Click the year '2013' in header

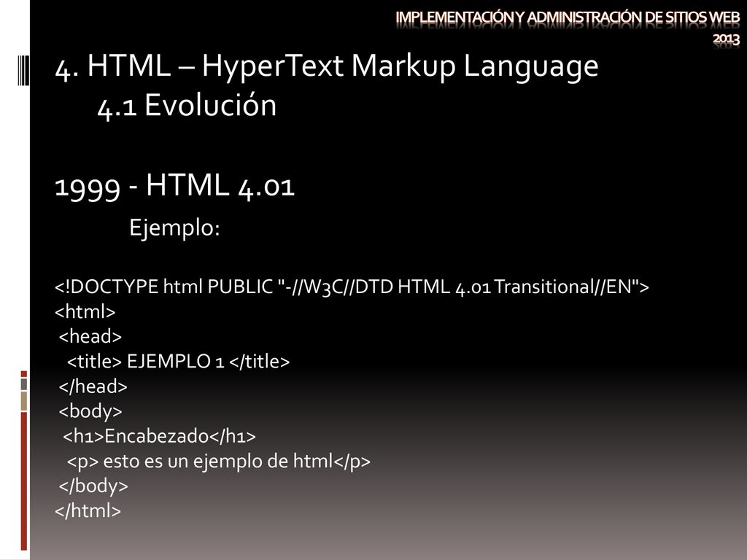727,39
